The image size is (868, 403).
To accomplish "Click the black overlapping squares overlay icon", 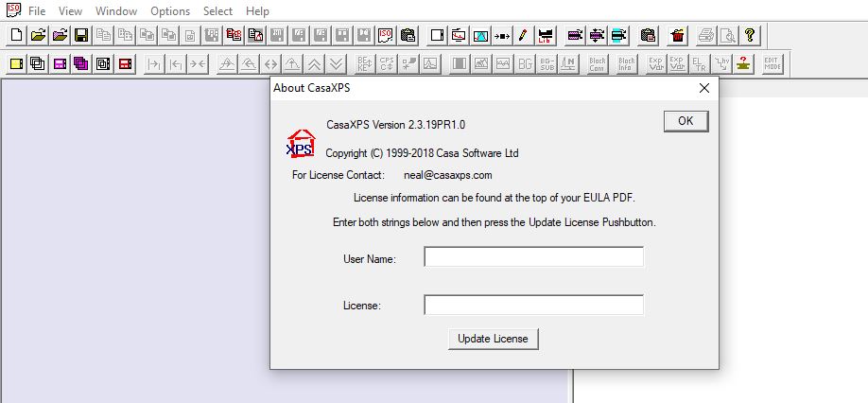I will coord(38,63).
